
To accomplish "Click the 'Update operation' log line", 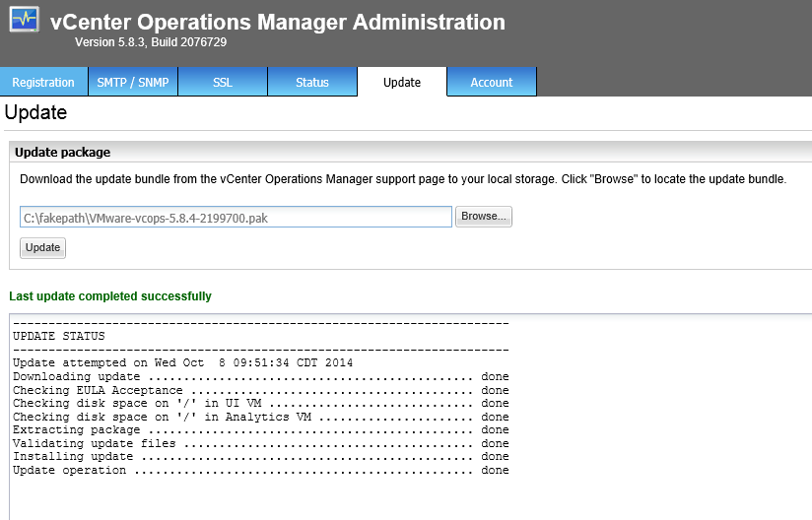I will 261,470.
